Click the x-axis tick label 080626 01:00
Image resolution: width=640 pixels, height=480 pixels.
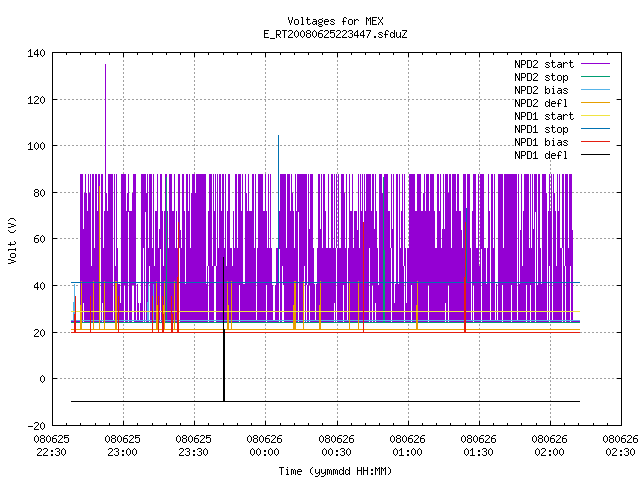[407, 446]
